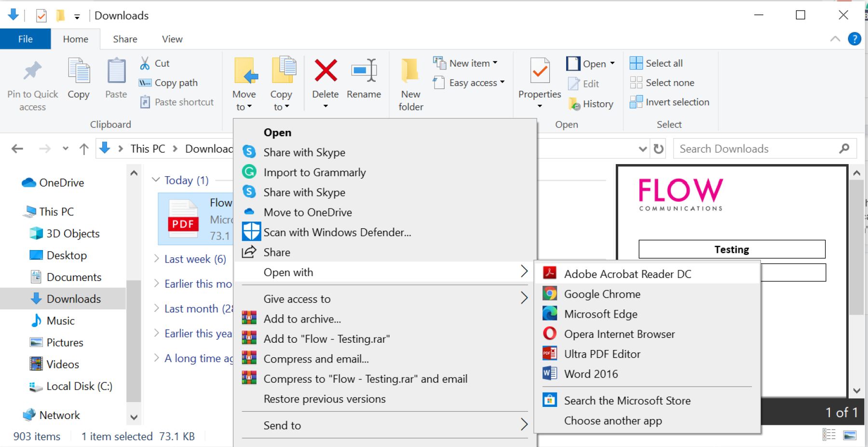Click the Refresh icon beside address bar
The image size is (868, 447).
tap(659, 149)
